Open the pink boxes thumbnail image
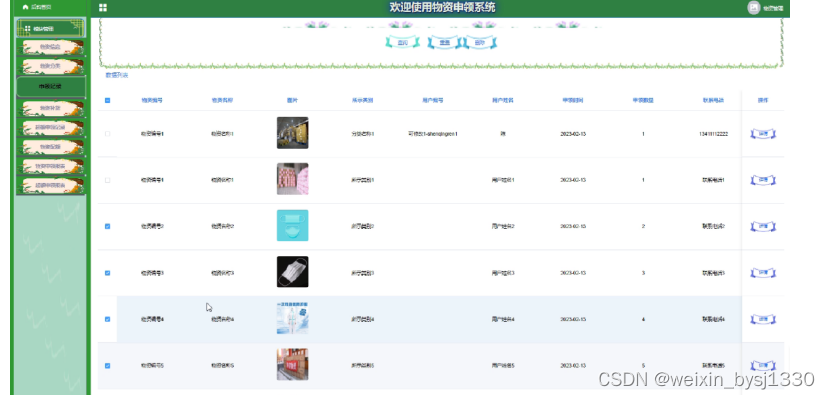Viewport: 830px width, 399px height. click(292, 179)
